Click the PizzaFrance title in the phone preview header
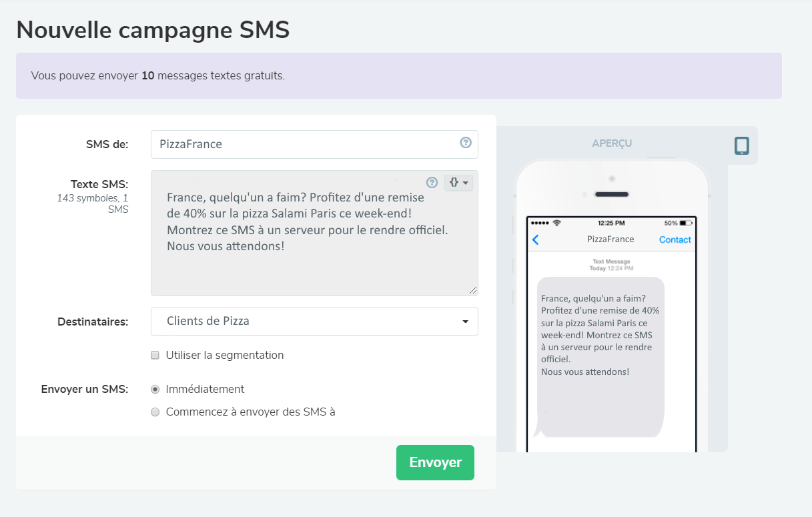The image size is (812, 517). tap(611, 239)
